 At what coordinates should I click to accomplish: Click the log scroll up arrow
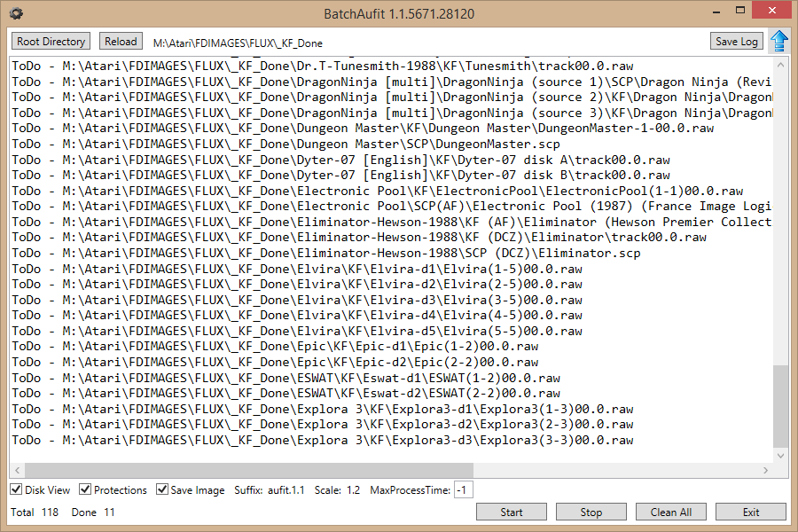780,65
